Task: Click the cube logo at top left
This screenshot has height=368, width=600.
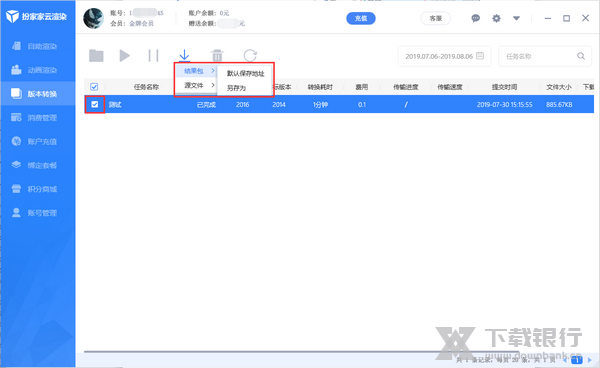Action: coord(12,16)
